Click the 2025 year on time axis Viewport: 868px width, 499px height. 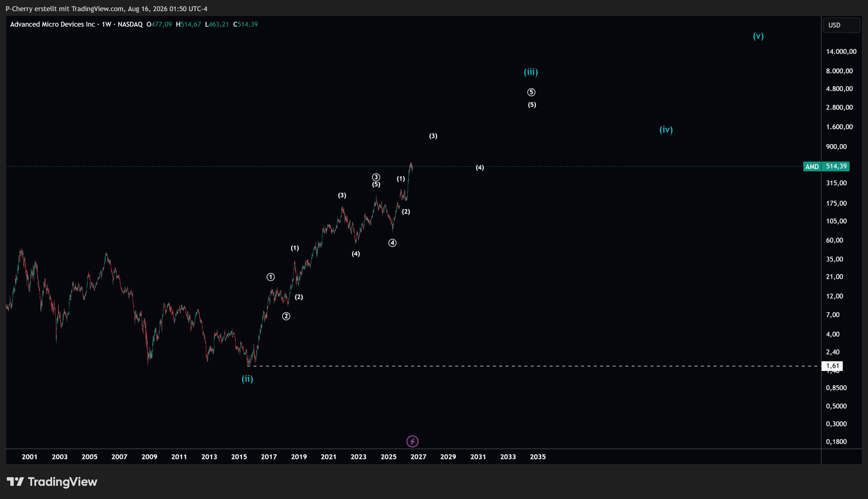click(x=389, y=457)
